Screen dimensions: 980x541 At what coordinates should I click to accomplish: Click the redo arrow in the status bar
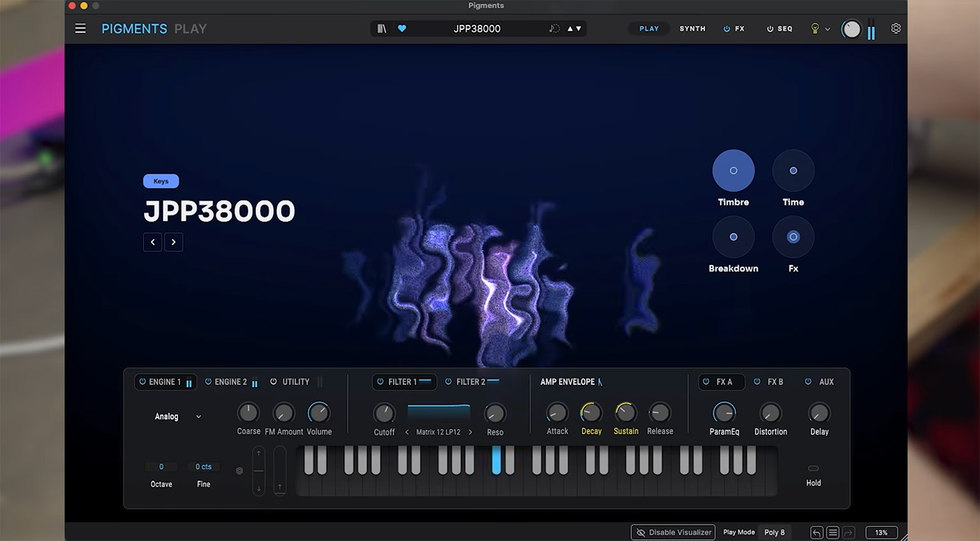[849, 533]
